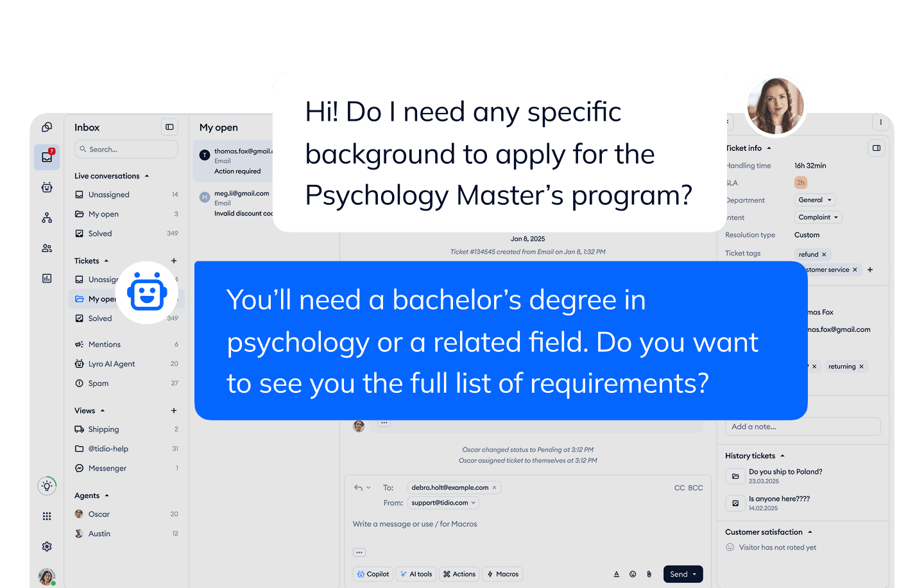Launch Copilot from the reply toolbar
Viewport: 924px width, 588px height.
tap(373, 574)
